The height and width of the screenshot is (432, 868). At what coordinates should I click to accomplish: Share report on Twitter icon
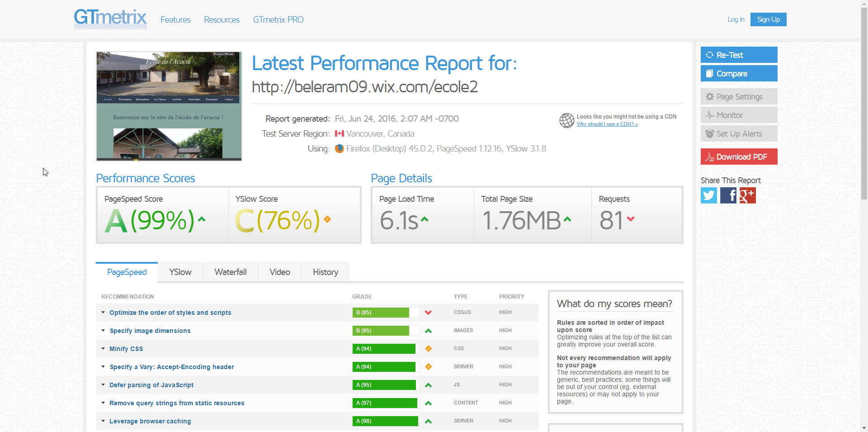[x=709, y=195]
